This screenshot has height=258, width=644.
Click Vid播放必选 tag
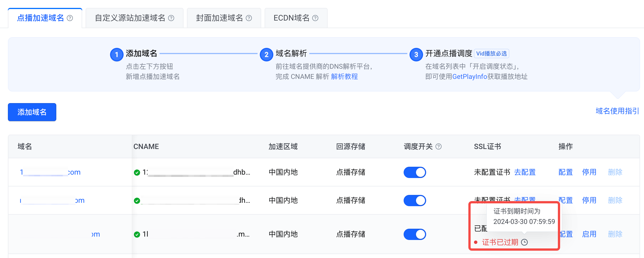(x=491, y=54)
